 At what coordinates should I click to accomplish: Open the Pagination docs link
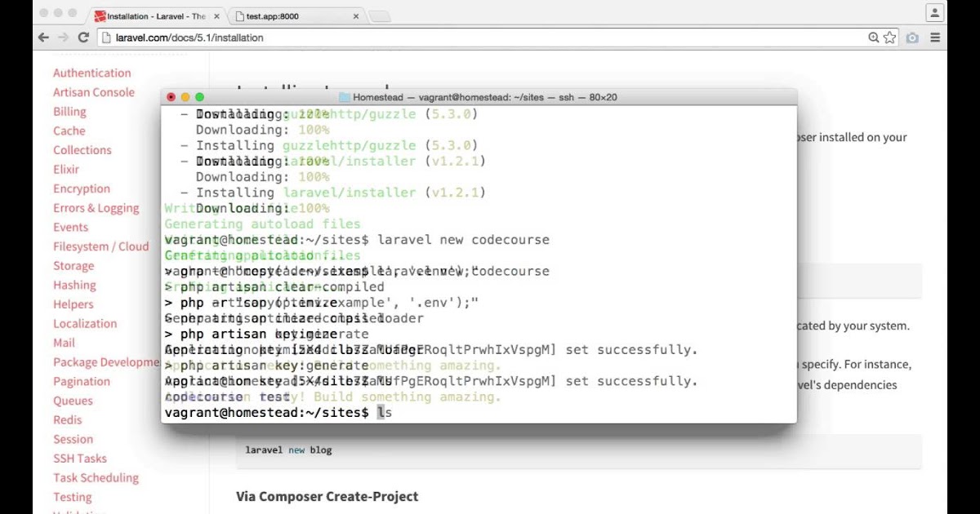(x=82, y=382)
